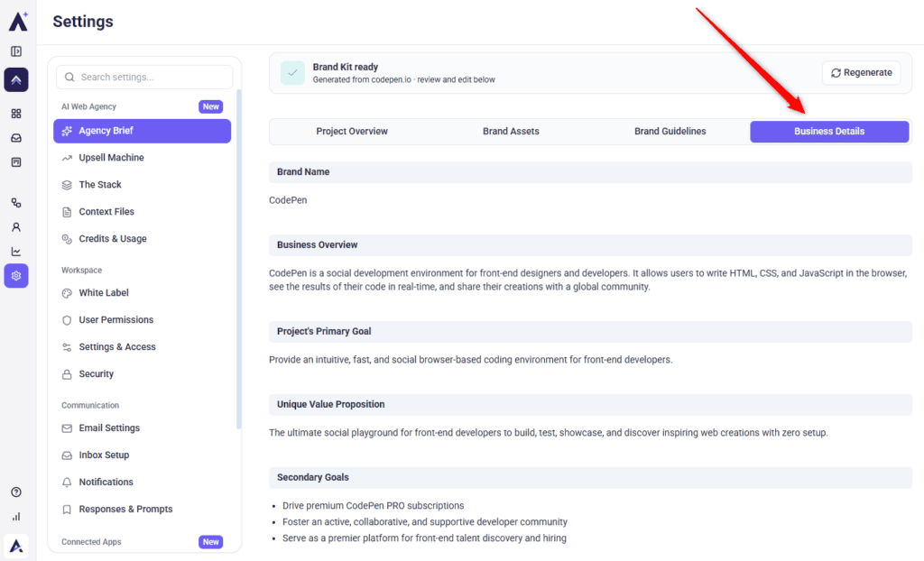Viewport: 924px width, 561px height.
Task: Click the AI Web Agency section label
Action: point(89,106)
